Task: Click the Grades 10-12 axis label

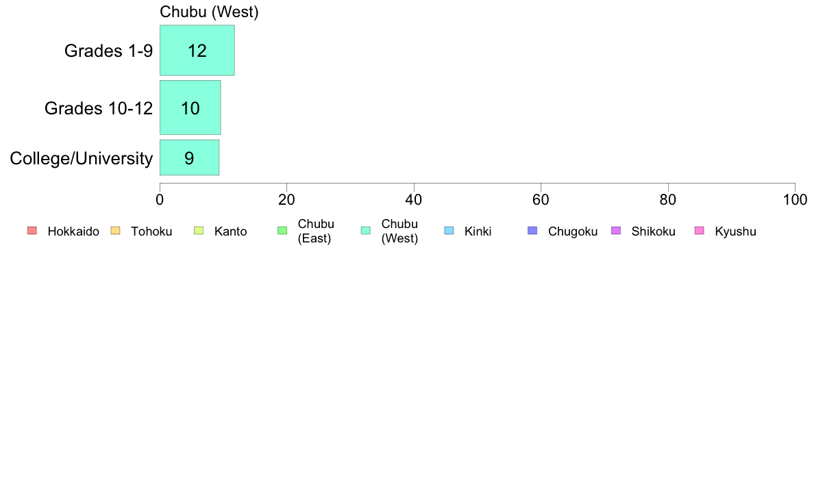Action: pos(99,108)
